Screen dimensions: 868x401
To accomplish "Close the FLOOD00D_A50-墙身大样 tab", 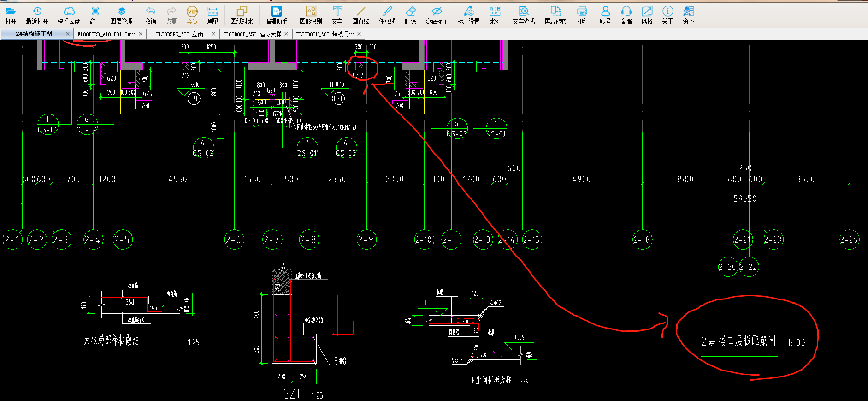I will 286,34.
